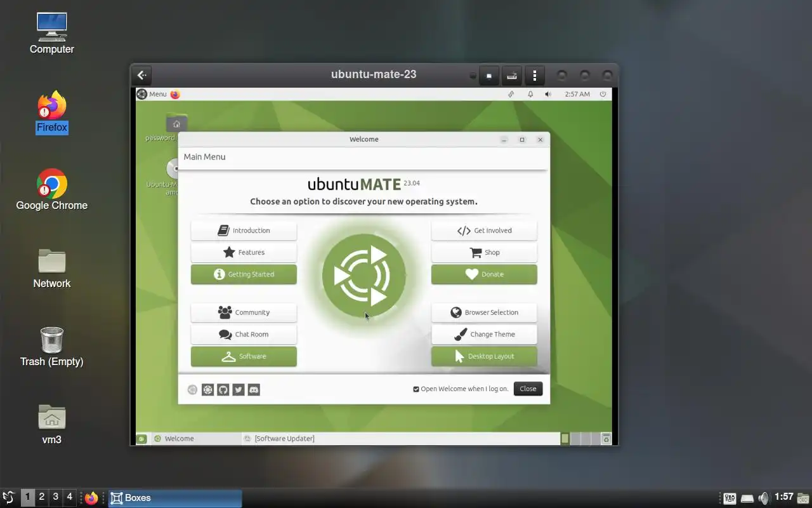
Task: Click the 2:57 AM clock in guest
Action: 577,94
